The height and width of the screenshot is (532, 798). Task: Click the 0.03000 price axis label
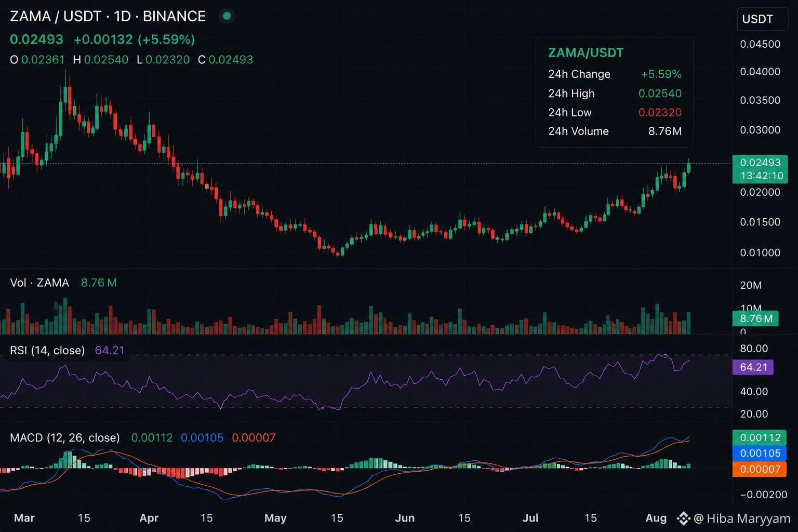point(760,130)
